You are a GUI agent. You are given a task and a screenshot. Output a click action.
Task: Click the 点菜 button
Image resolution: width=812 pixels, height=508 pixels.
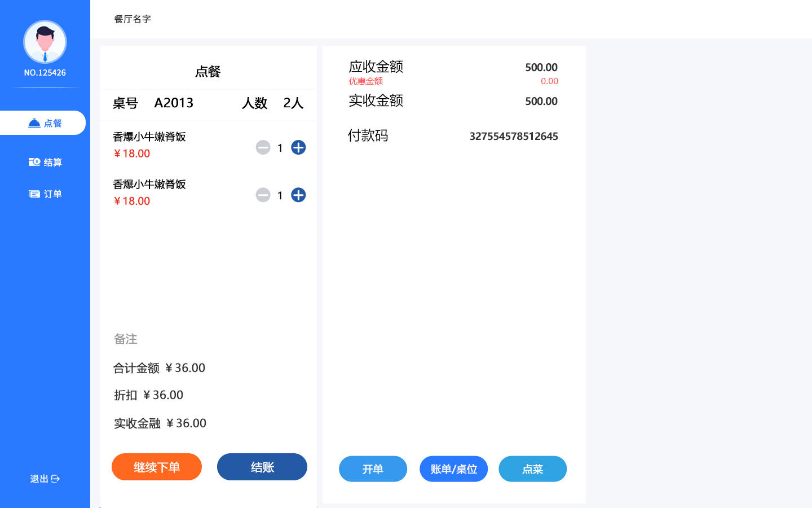point(532,469)
